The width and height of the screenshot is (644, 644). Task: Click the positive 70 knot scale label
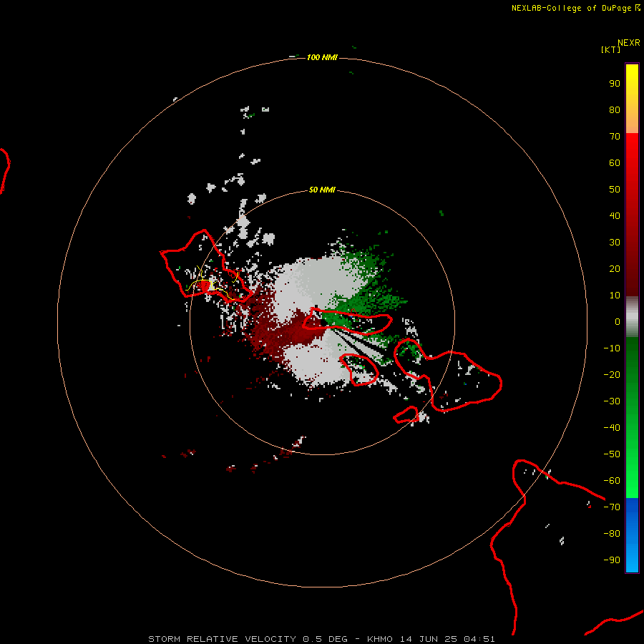(x=615, y=137)
